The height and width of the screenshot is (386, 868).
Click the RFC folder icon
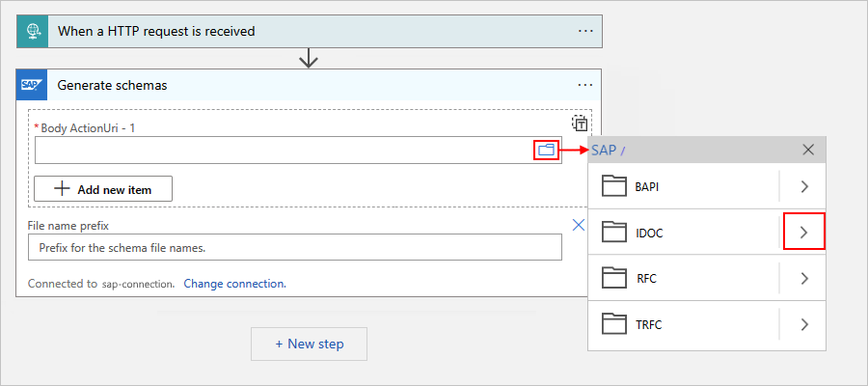coord(614,279)
